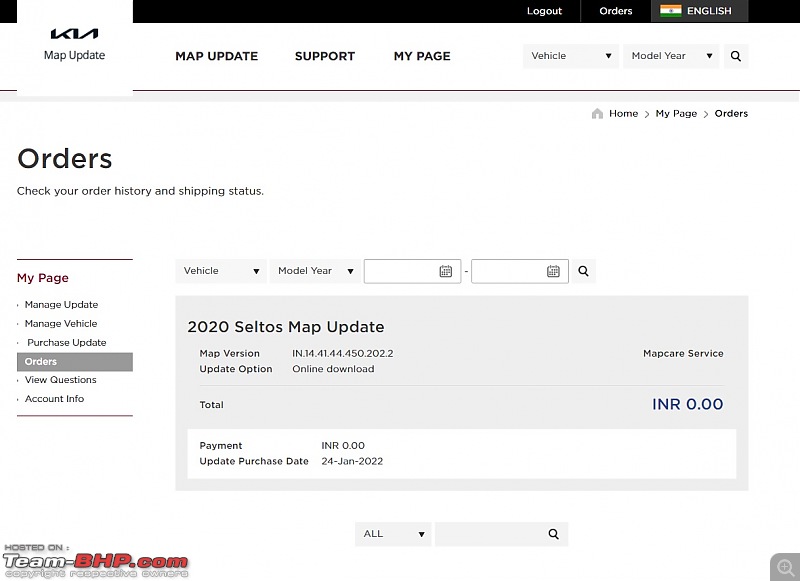Click the Home breadcrumb link
800x581 pixels.
(x=623, y=113)
